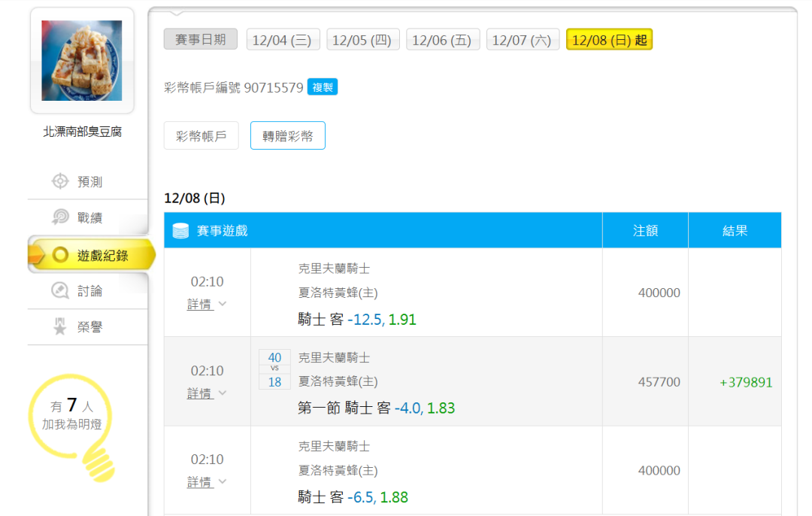812x516 pixels.
Task: Select date tab 12/06 (五)
Action: 443,39
